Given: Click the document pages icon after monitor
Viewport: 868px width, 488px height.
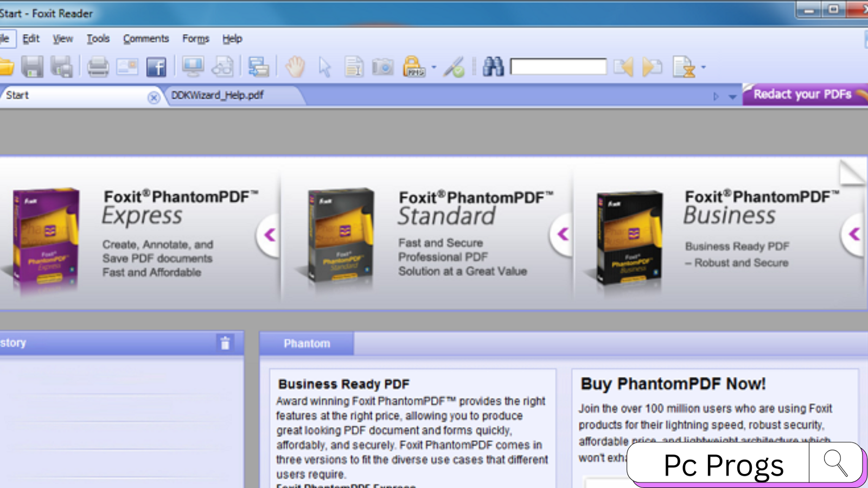Looking at the screenshot, I should click(222, 67).
